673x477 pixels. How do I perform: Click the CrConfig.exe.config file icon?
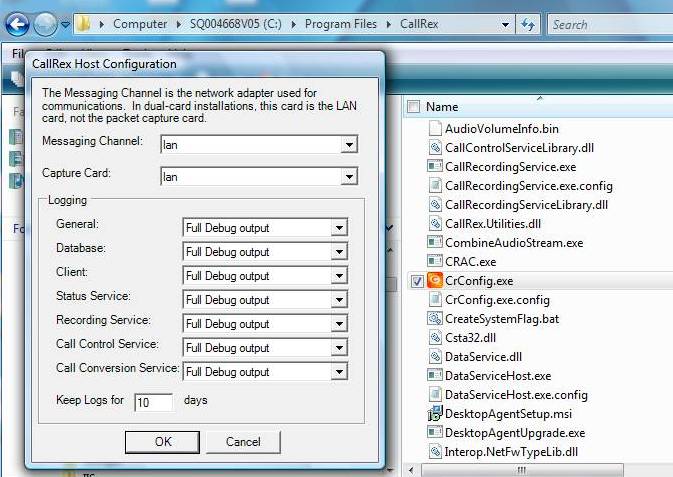tap(435, 299)
